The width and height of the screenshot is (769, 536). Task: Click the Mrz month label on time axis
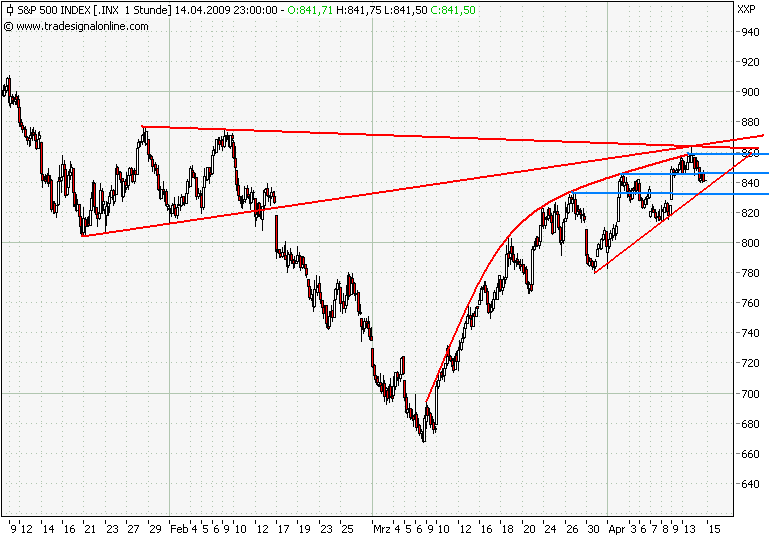[x=382, y=529]
